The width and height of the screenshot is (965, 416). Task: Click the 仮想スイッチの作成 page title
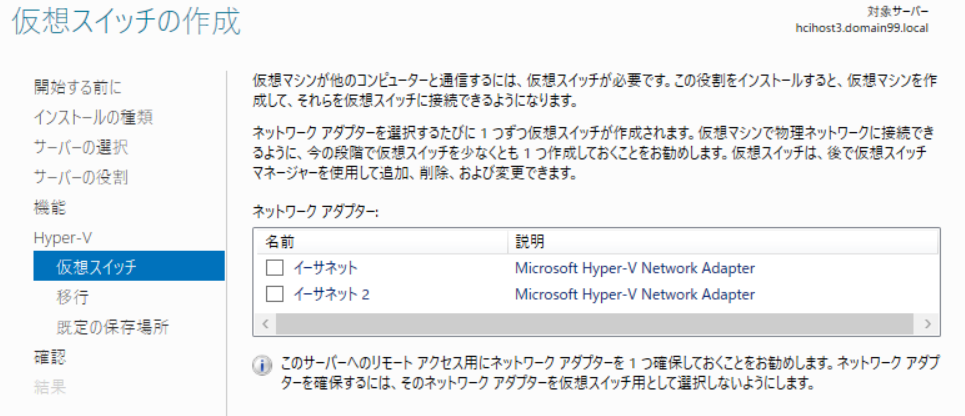point(126,23)
